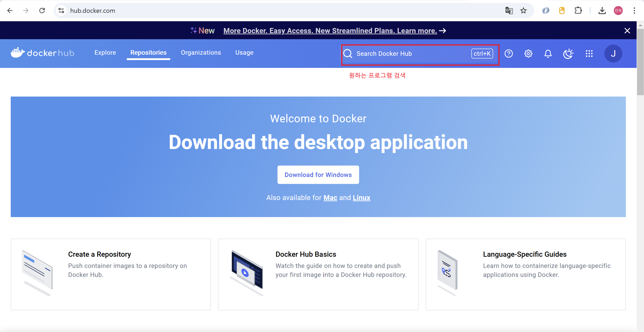Open the nine-dot apps grid menu

click(x=589, y=54)
